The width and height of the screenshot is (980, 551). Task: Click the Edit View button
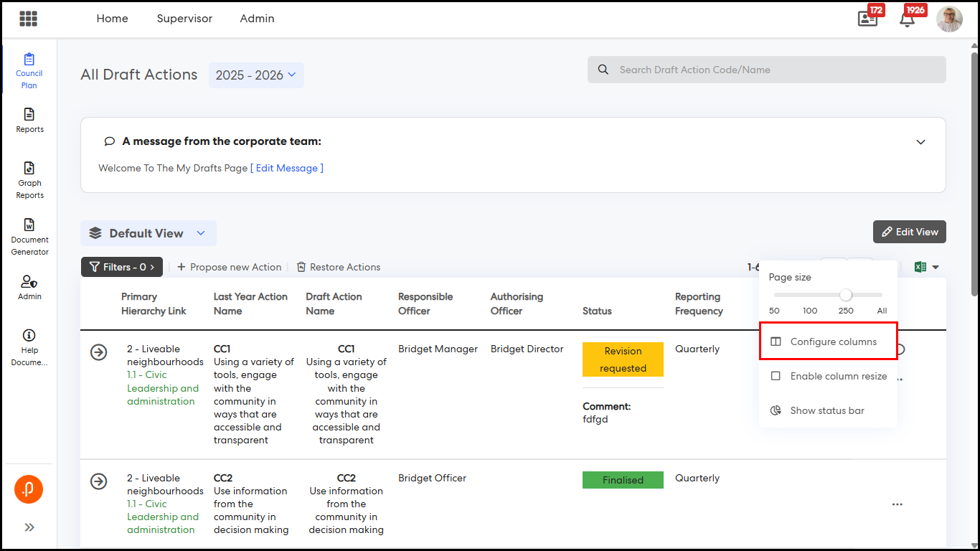[909, 232]
